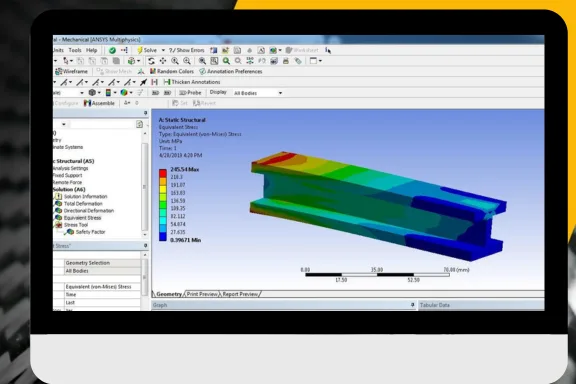The image size is (576, 384).
Task: Select Stress Tool in tree
Action: tap(76, 225)
